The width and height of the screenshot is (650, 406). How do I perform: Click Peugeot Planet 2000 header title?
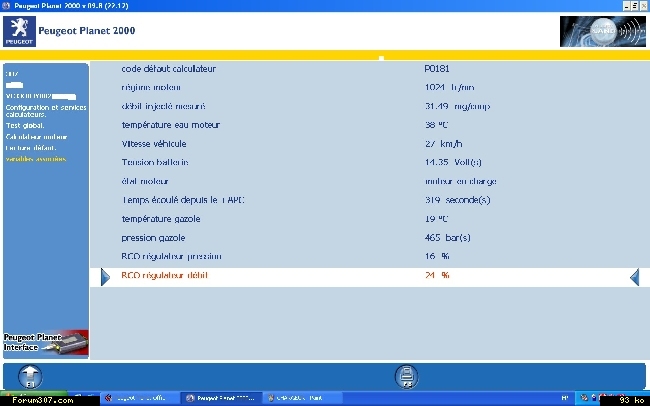(x=87, y=31)
